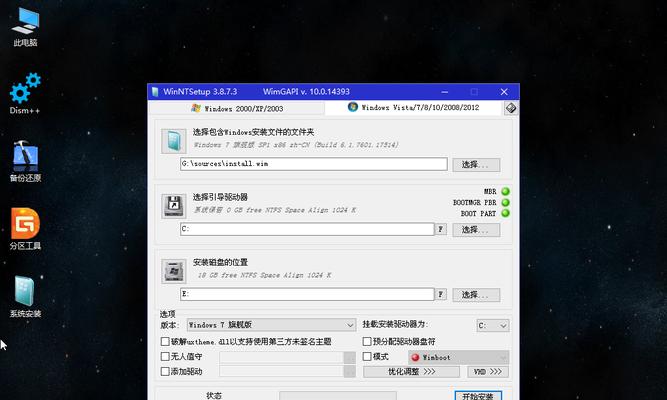Click the E: installation drive path field

coord(307,294)
